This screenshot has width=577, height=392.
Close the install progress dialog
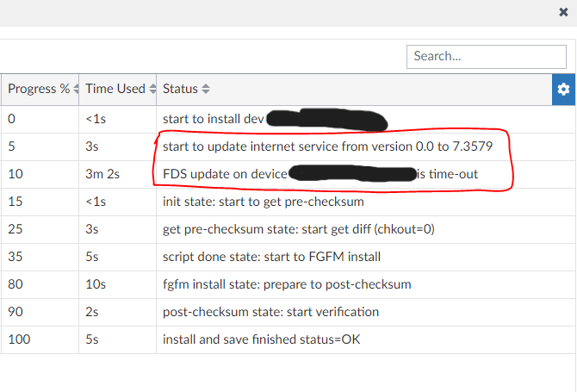point(563,13)
